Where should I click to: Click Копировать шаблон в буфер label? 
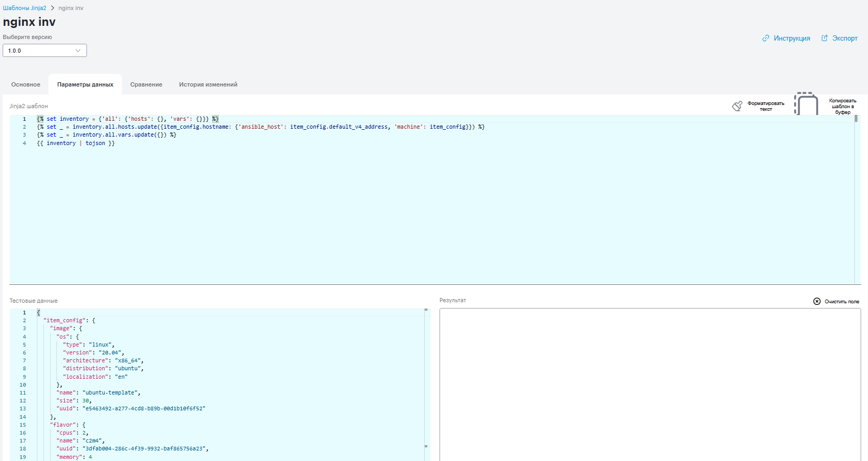point(843,106)
